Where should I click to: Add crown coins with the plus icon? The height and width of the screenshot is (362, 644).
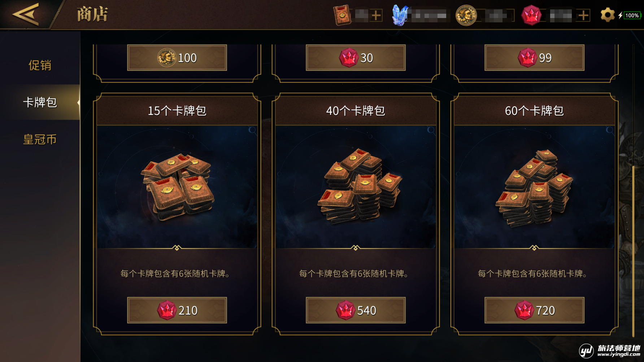click(x=584, y=16)
